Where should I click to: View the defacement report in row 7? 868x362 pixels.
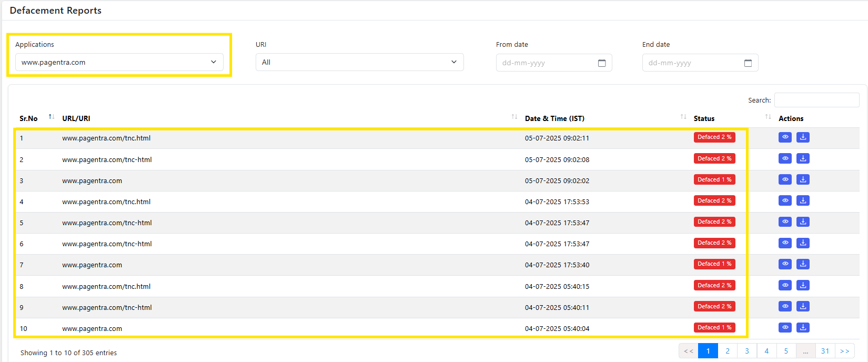(x=785, y=264)
